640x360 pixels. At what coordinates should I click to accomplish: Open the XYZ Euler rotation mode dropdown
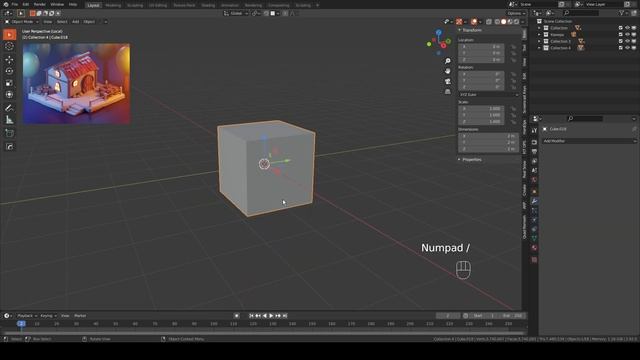coord(489,95)
